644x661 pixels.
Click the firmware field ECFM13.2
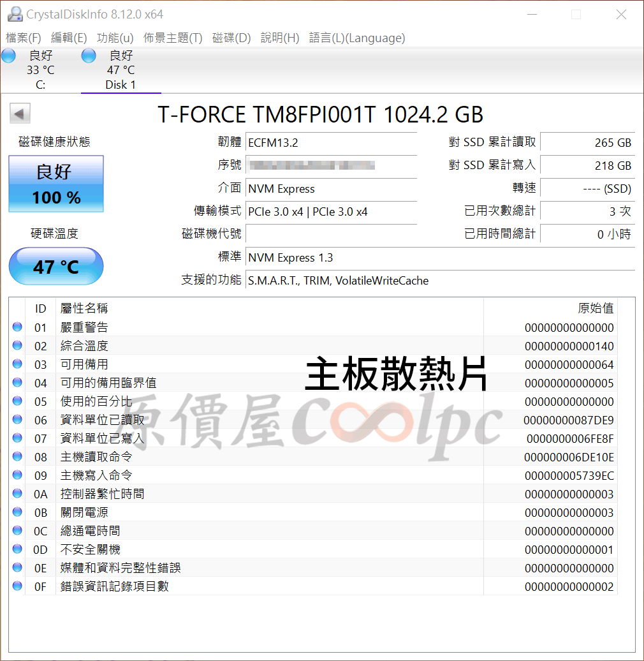click(x=331, y=142)
